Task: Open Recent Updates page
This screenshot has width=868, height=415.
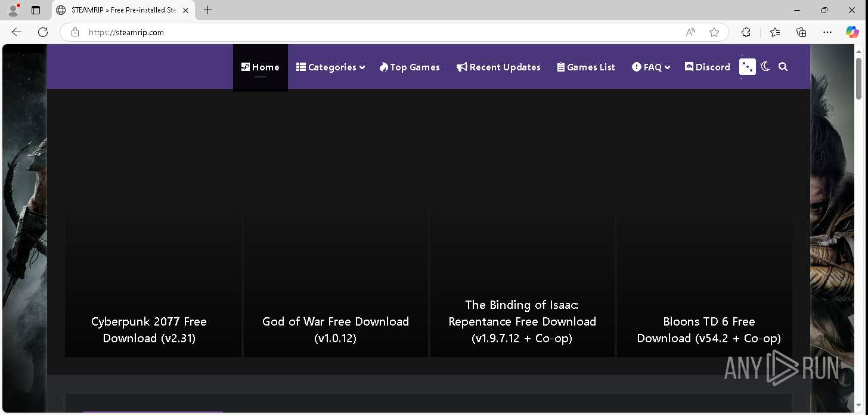Action: tap(498, 67)
